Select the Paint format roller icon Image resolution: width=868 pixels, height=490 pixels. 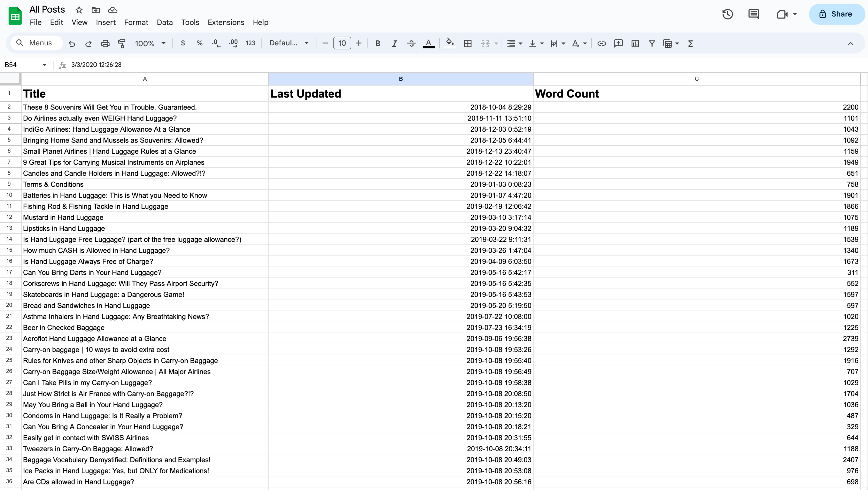[122, 43]
